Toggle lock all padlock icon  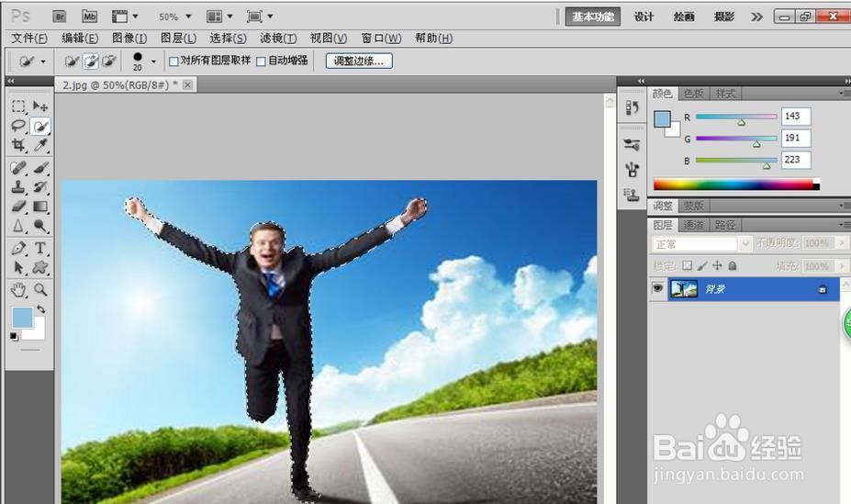click(x=733, y=266)
